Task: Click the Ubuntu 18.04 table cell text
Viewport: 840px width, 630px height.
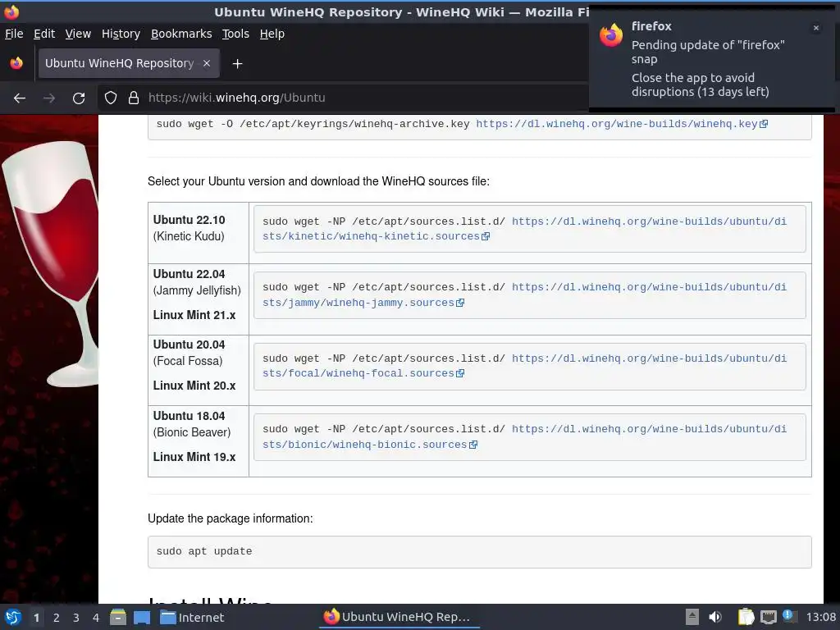Action: pyautogui.click(x=189, y=416)
